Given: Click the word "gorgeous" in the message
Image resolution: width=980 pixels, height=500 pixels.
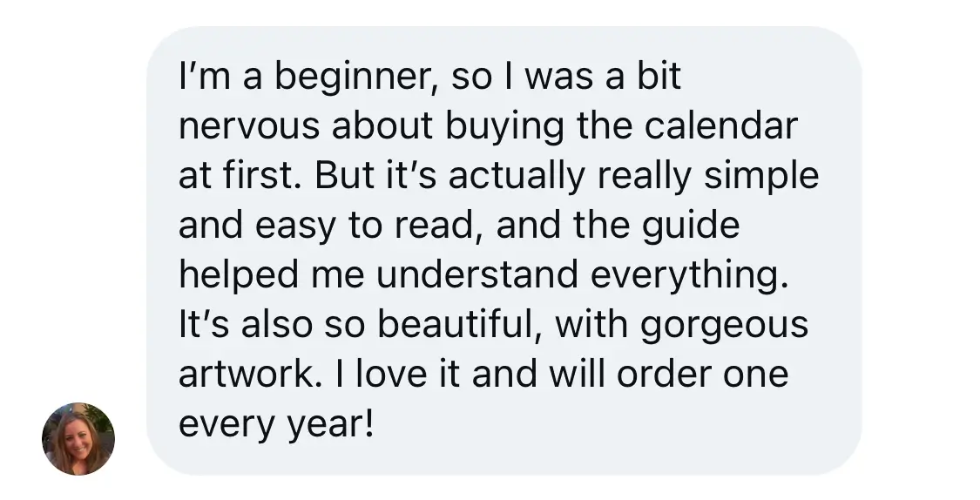Looking at the screenshot, I should click(x=724, y=326).
